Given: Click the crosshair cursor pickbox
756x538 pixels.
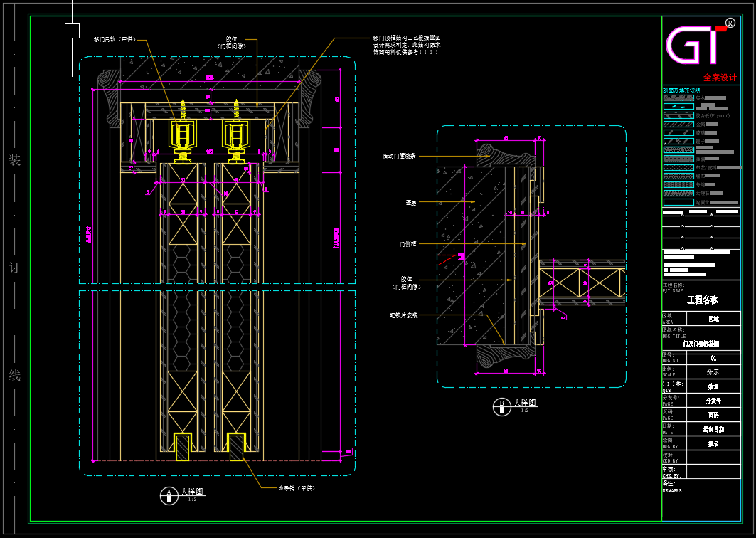Looking at the screenshot, I should (x=72, y=31).
